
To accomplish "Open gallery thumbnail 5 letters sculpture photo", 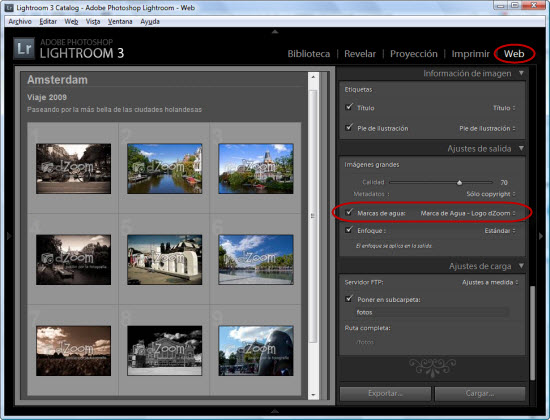I will coord(165,260).
